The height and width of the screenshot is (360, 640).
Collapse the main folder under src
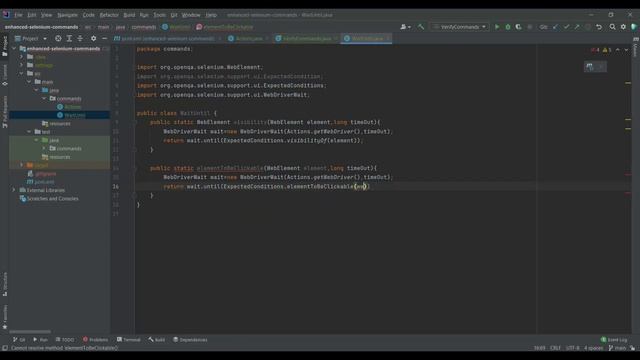click(29, 82)
